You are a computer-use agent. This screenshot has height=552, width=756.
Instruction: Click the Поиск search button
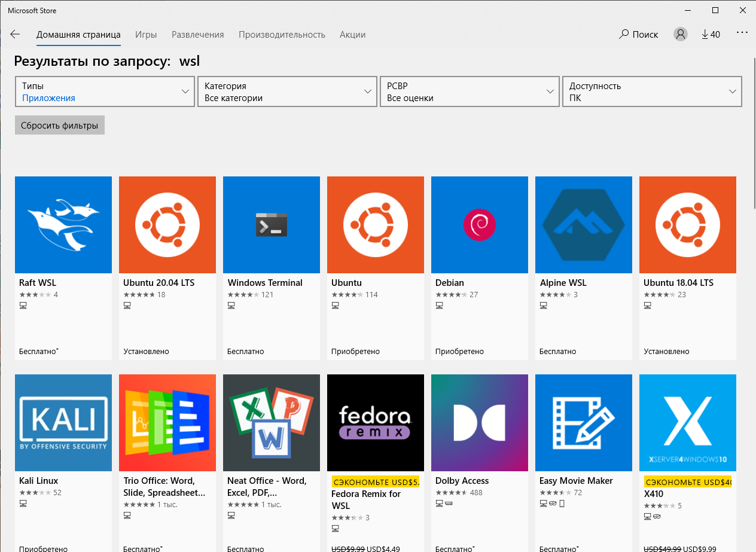[x=639, y=35]
